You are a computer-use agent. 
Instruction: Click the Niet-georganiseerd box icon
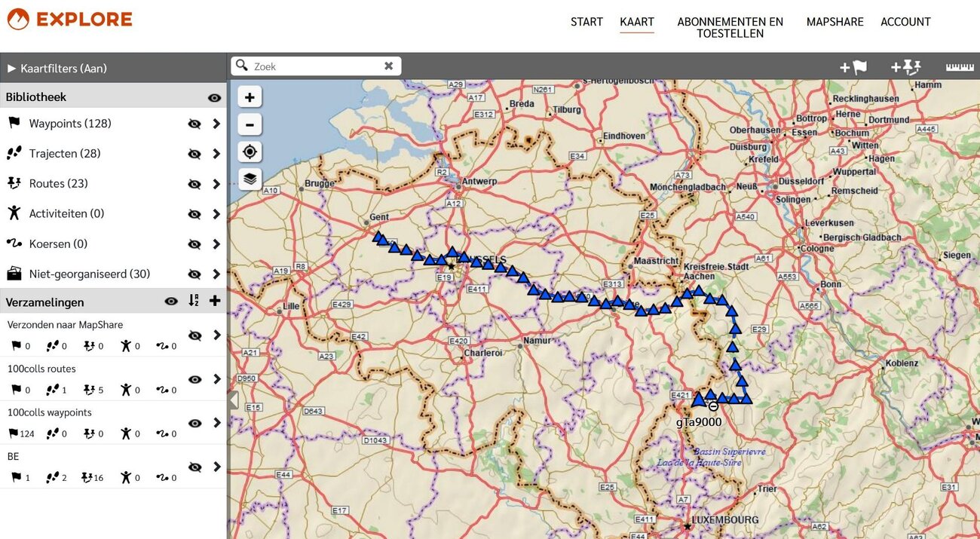click(14, 273)
